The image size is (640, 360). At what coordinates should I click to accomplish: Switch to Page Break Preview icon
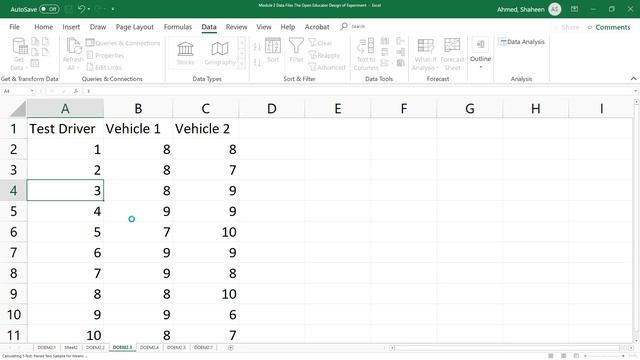click(x=576, y=356)
